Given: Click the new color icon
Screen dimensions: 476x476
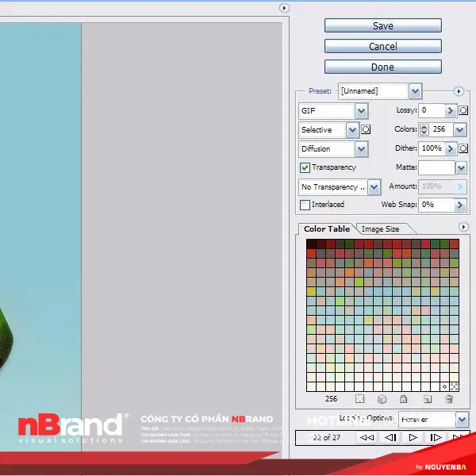Looking at the screenshot, I should coord(427,399).
